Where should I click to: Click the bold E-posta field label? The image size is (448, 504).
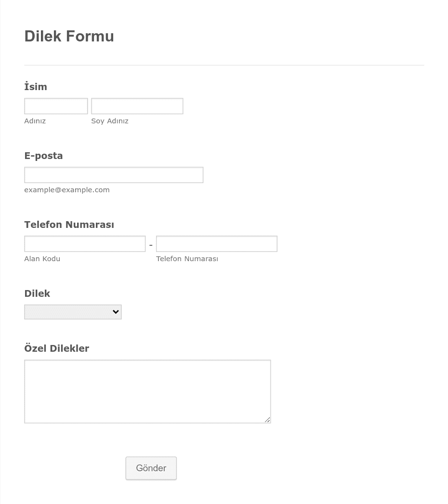click(x=44, y=156)
